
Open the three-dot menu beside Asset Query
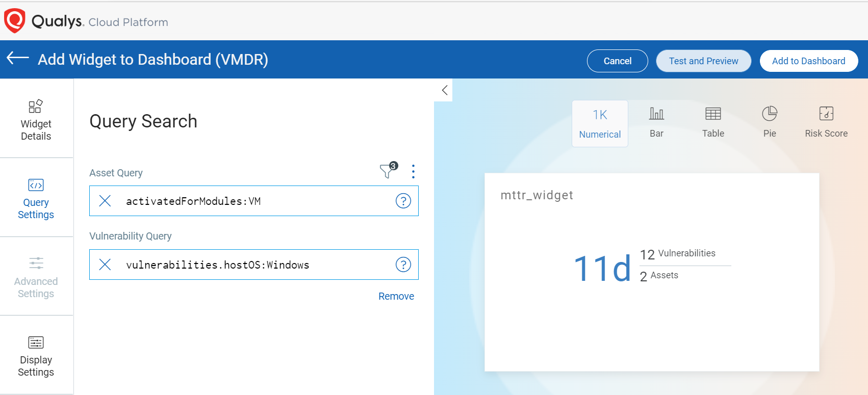coord(413,172)
